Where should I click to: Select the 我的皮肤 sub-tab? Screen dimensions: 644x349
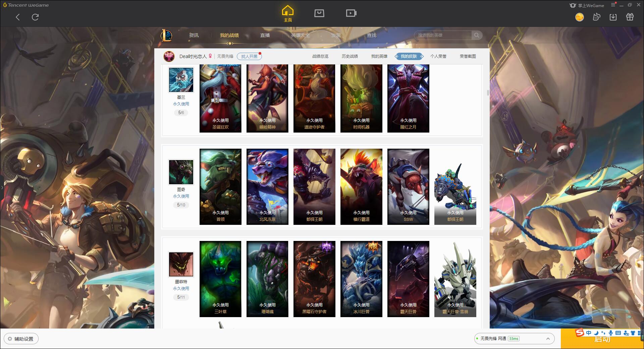click(409, 56)
